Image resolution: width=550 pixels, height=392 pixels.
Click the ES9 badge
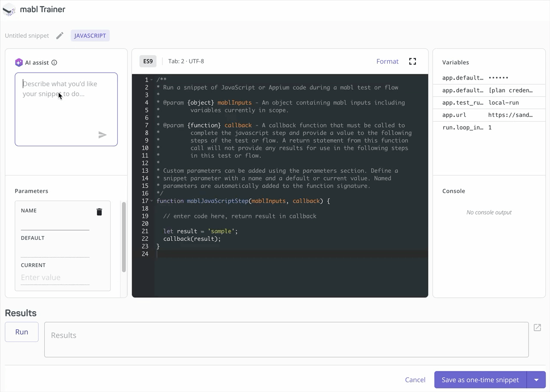[147, 61]
